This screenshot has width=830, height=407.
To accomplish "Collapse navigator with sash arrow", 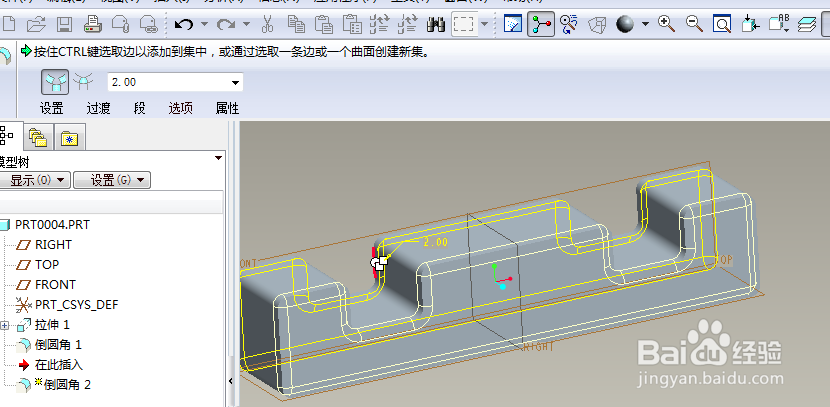I will (x=231, y=381).
